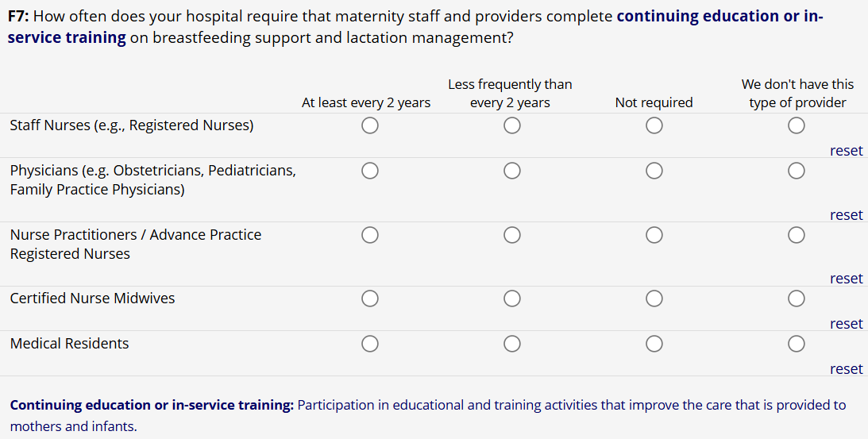This screenshot has height=439, width=868.
Task: Reset the Medical Residents row
Action: pyautogui.click(x=846, y=369)
